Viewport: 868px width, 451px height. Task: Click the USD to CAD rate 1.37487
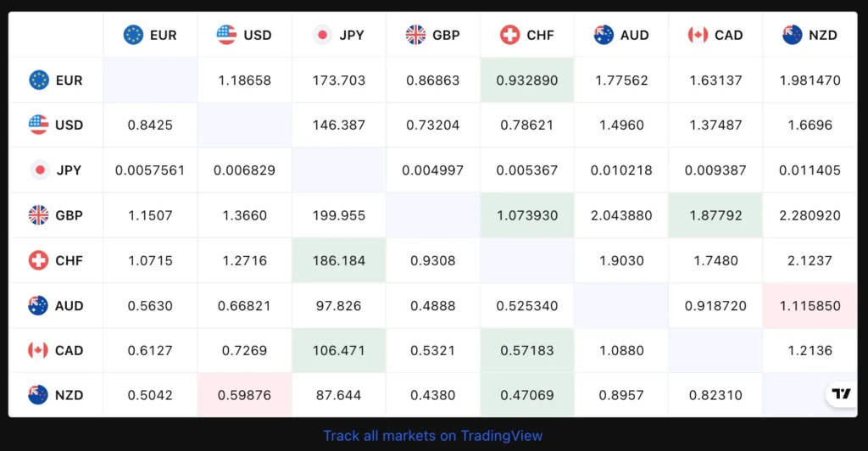[715, 125]
